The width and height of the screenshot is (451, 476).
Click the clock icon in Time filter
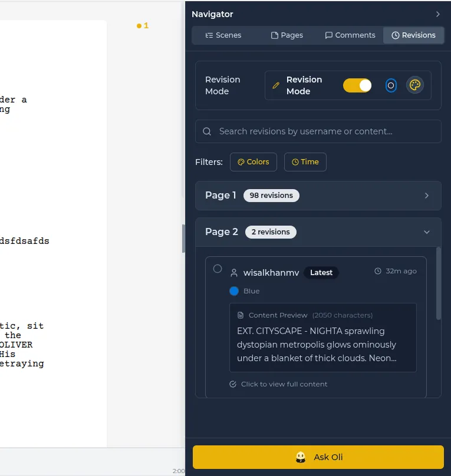[295, 162]
